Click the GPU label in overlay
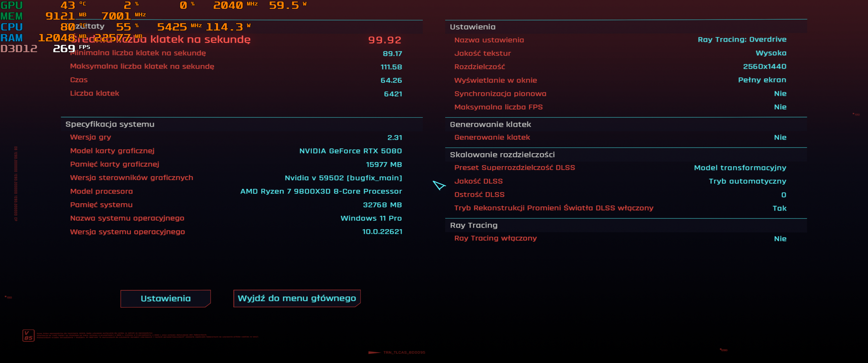Viewport: 868px width, 363px height. click(11, 5)
